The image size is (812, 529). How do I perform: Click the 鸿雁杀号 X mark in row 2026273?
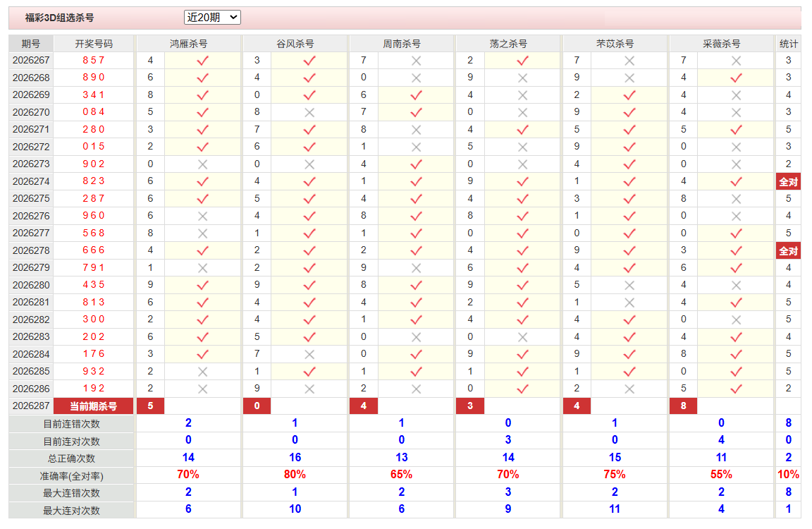202,164
